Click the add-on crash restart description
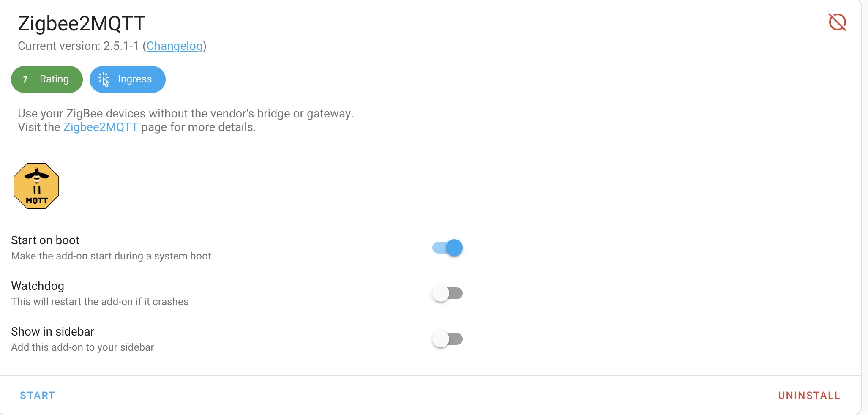The width and height of the screenshot is (868, 415). (100, 302)
